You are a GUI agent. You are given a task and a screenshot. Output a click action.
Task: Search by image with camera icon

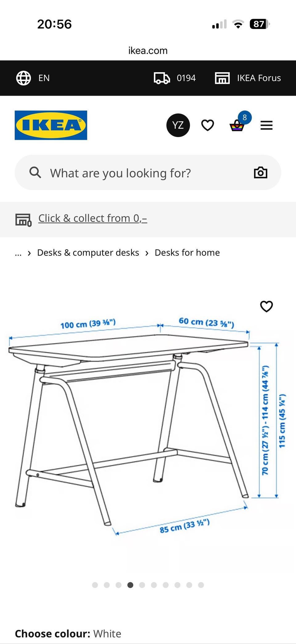click(x=261, y=172)
